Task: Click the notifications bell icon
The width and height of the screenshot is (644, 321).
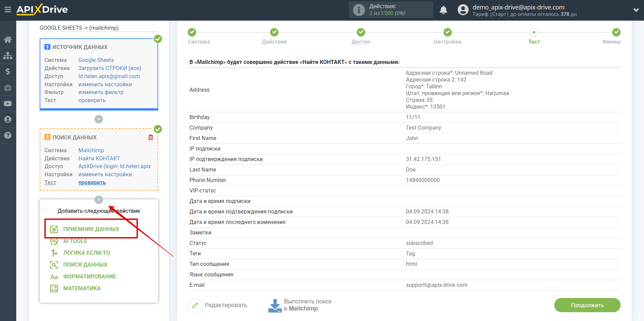Action: (x=443, y=10)
